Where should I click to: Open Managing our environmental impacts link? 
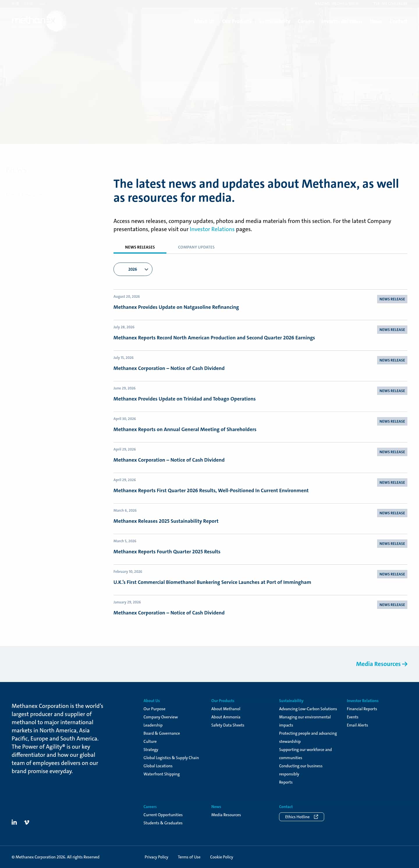[305, 721]
